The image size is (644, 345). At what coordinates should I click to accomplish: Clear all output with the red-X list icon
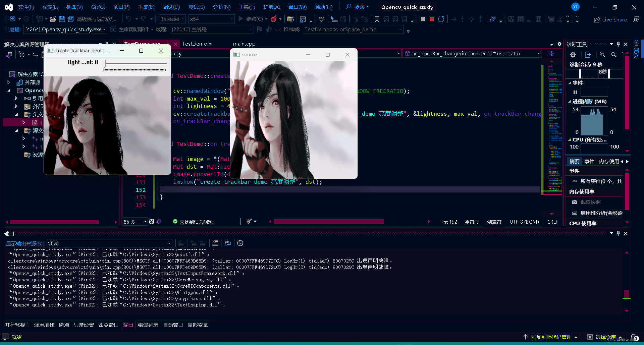[215, 243]
